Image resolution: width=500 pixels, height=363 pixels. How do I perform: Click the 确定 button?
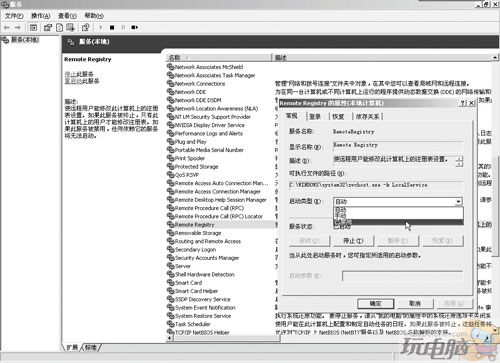[x=375, y=304]
